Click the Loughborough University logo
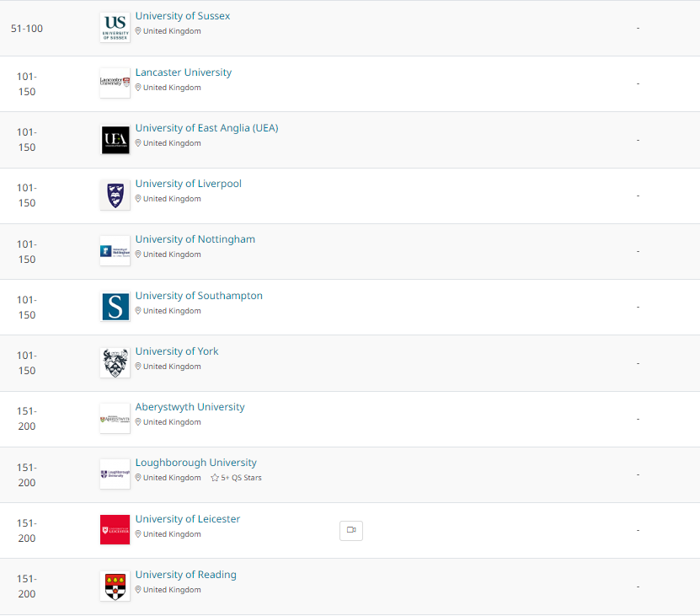The height and width of the screenshot is (616, 700). (115, 474)
